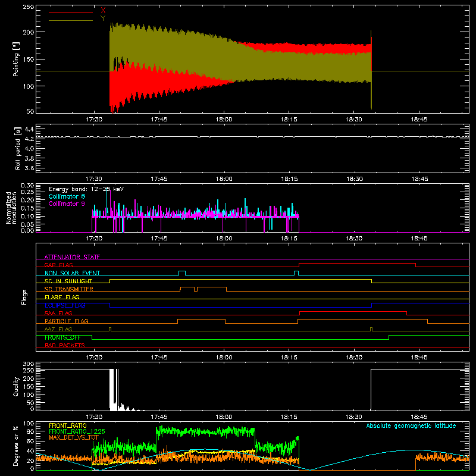Screen dimensions: 476x476
Task: Click the green FRONT_RATIO_1225 legend entry
Action: (77, 431)
